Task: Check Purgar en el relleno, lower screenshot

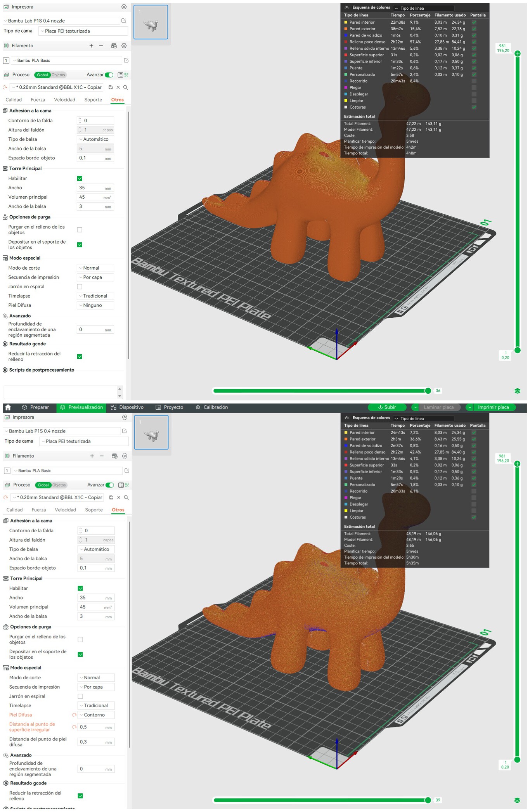Action: click(x=80, y=639)
